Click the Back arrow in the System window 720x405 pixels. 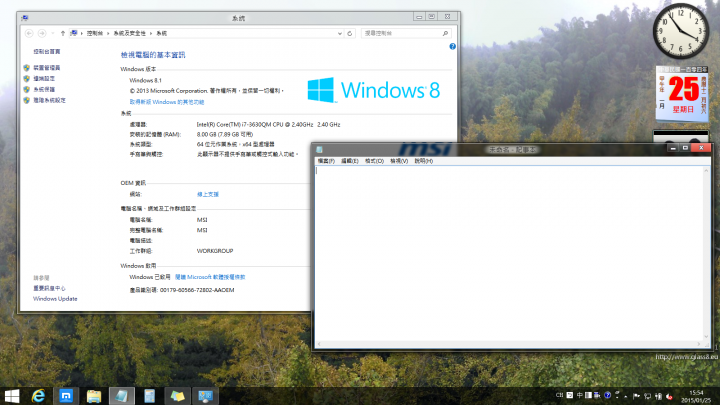pyautogui.click(x=29, y=33)
